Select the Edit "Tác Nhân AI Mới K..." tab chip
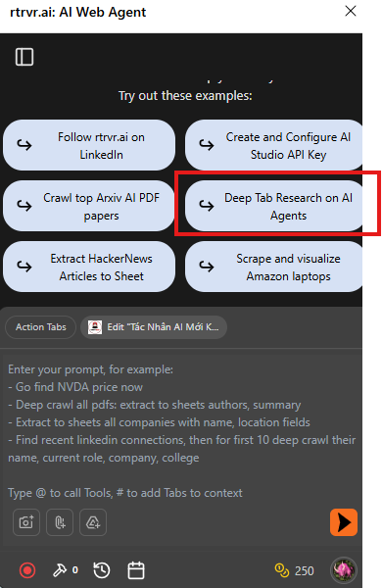 coord(154,327)
